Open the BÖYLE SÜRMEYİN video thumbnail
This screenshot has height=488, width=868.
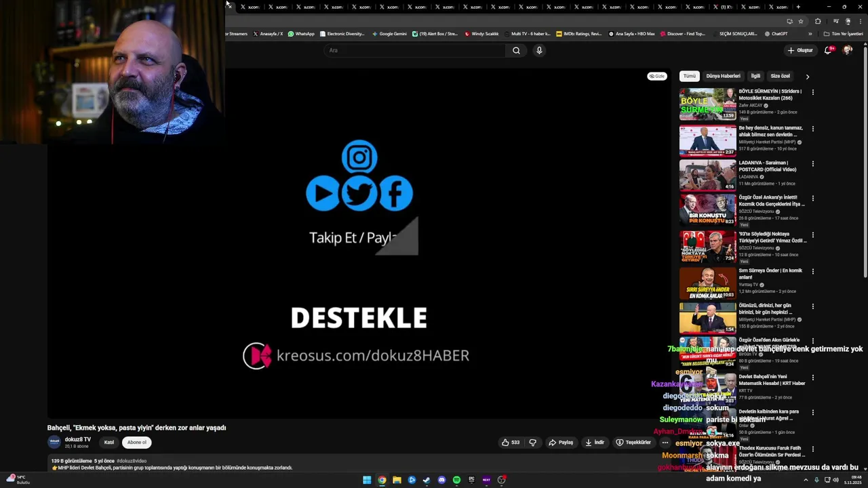(x=707, y=104)
